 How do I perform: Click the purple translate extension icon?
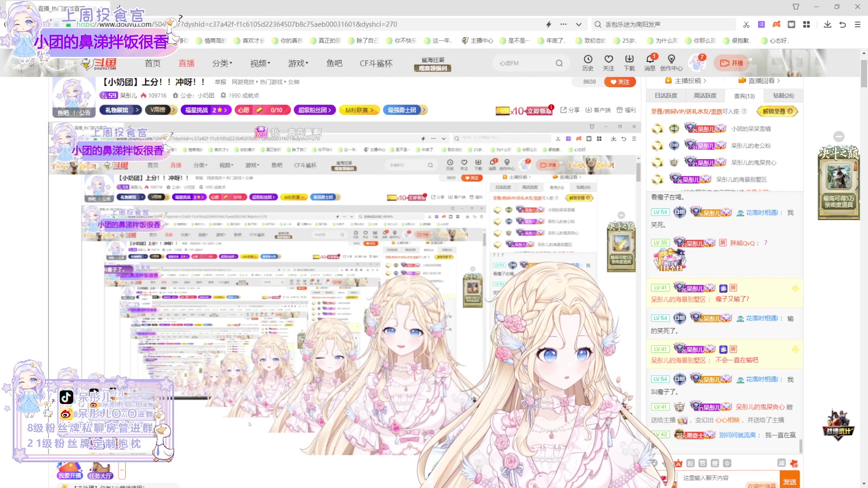(x=761, y=24)
